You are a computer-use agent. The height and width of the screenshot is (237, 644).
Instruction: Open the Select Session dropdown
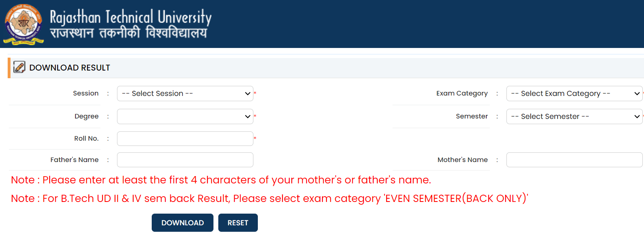click(185, 94)
